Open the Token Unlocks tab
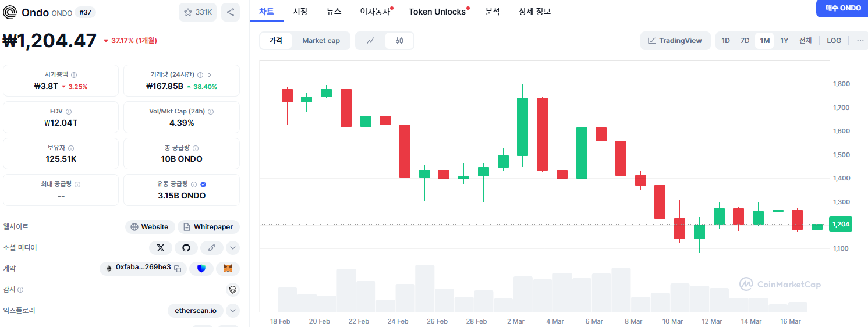This screenshot has height=327, width=868. [437, 12]
